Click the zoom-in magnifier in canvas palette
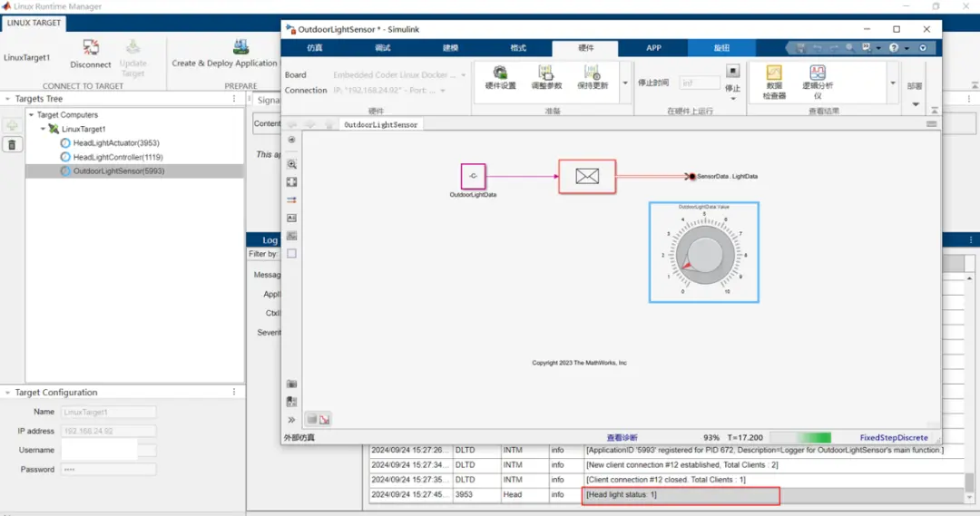Viewport: 980px width, 516px height. point(292,164)
